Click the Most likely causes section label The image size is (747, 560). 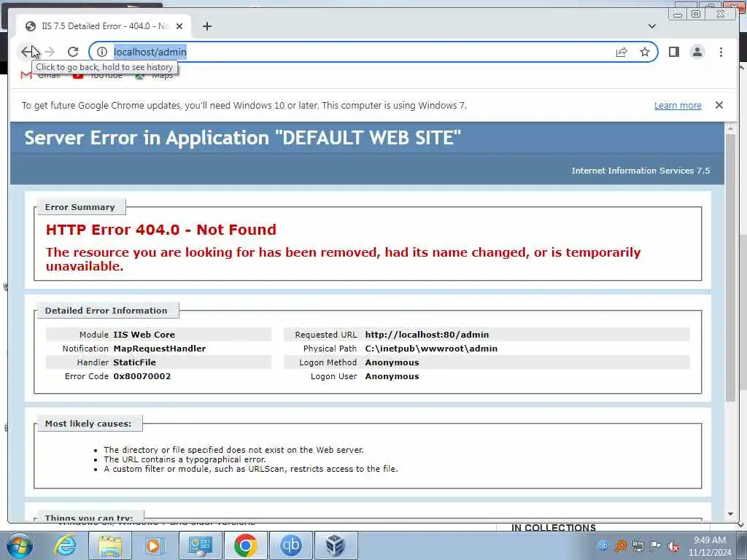coord(88,424)
